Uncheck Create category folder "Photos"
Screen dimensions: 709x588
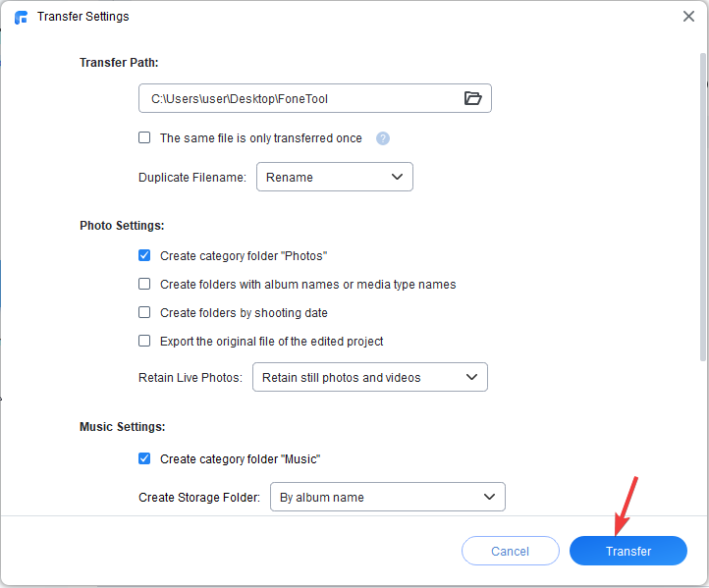144,255
